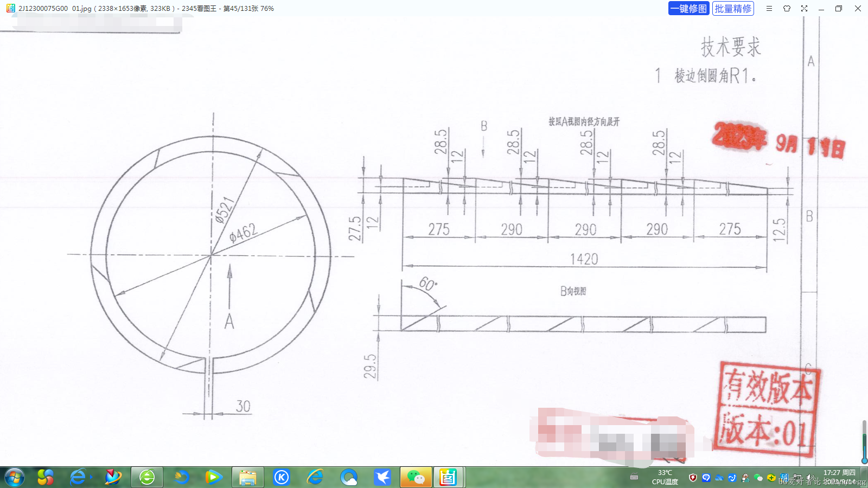
Task: Open the Kugou music K icon
Action: 282,477
